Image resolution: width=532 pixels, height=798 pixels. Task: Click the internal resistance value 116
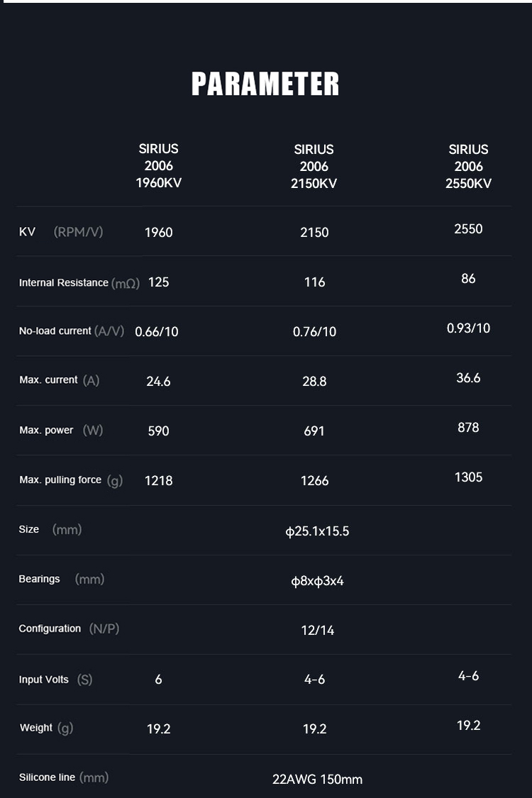[x=314, y=282]
